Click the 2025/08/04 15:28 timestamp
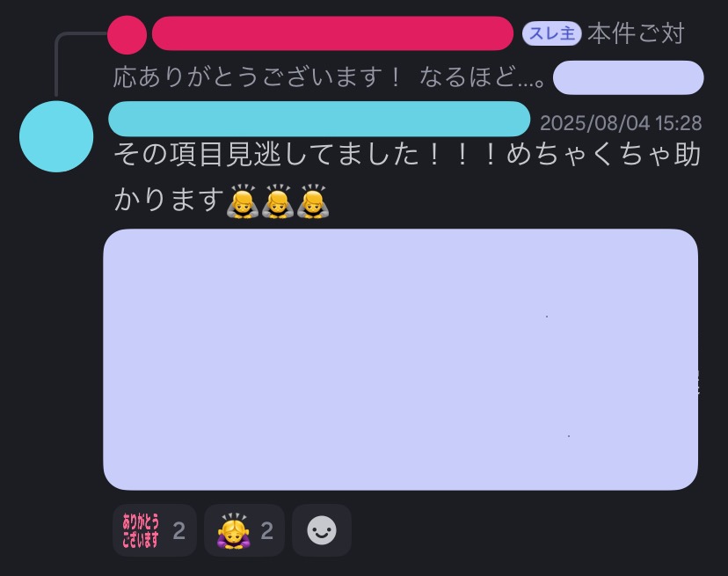The width and height of the screenshot is (728, 576). click(621, 123)
